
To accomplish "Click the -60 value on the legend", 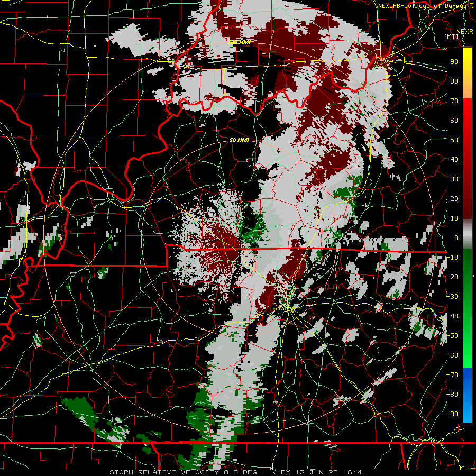I will [x=452, y=355].
